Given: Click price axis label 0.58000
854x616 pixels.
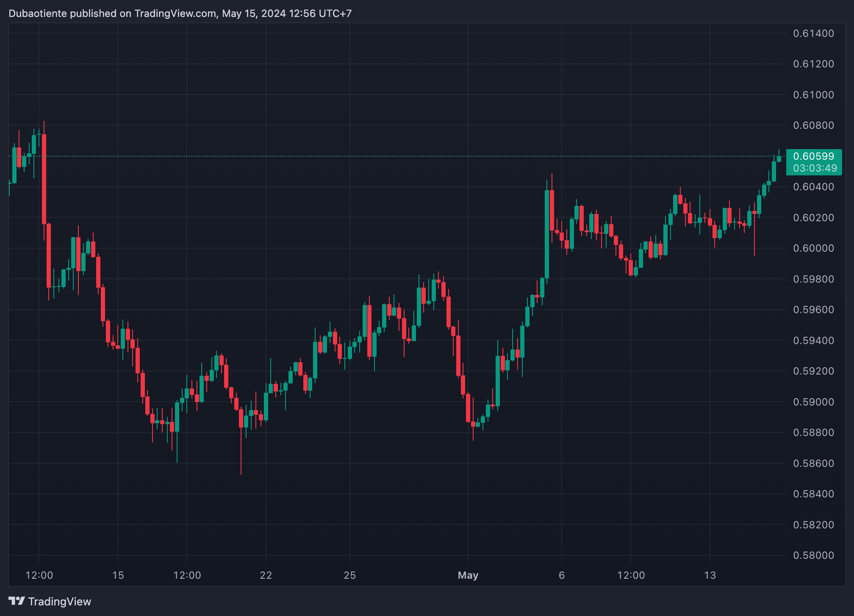Looking at the screenshot, I should 813,555.
